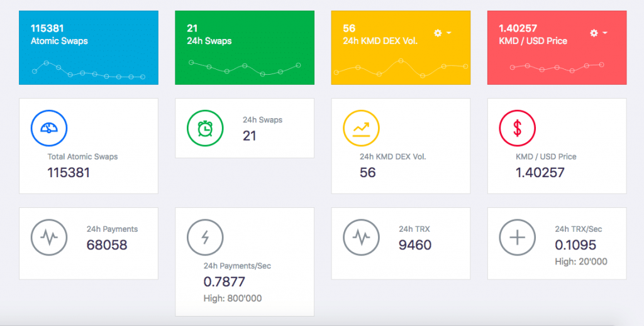The width and height of the screenshot is (644, 326).
Task: Click the '24h Payments/Sec' label
Action: [237, 266]
